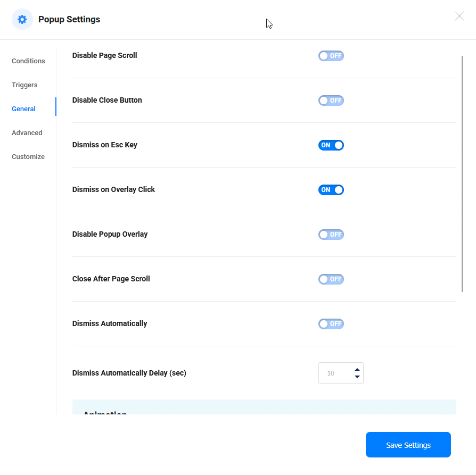Go to the Customize section

tap(28, 156)
